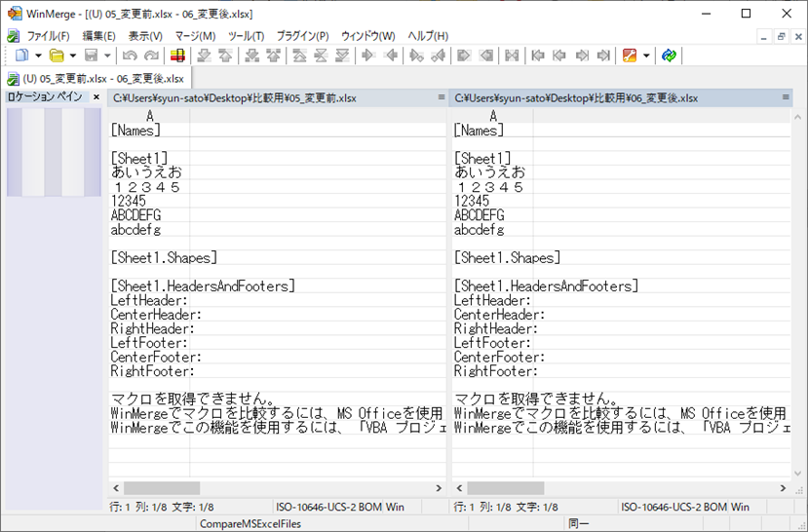This screenshot has width=808, height=532.
Task: Open the プラグイン(P) menu
Action: tap(302, 36)
